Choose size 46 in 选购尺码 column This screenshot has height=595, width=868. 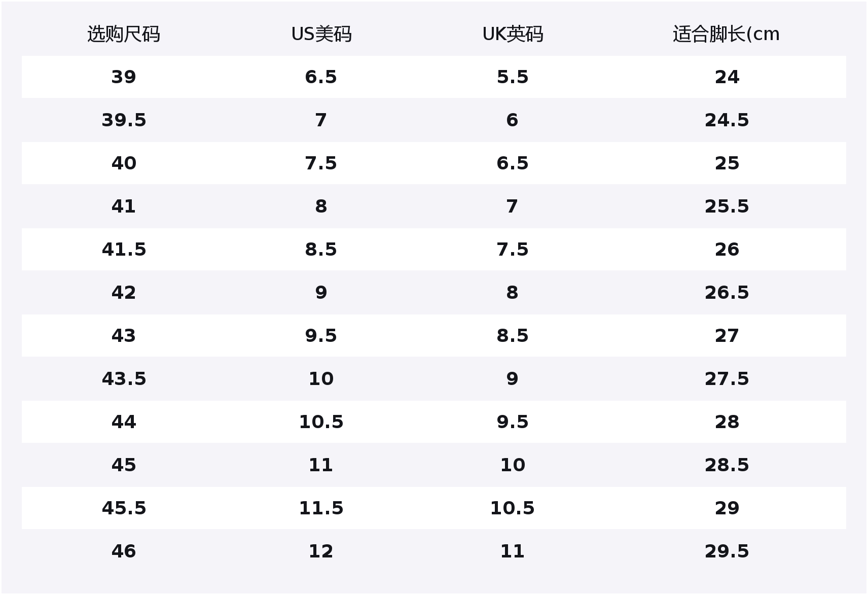pos(124,551)
